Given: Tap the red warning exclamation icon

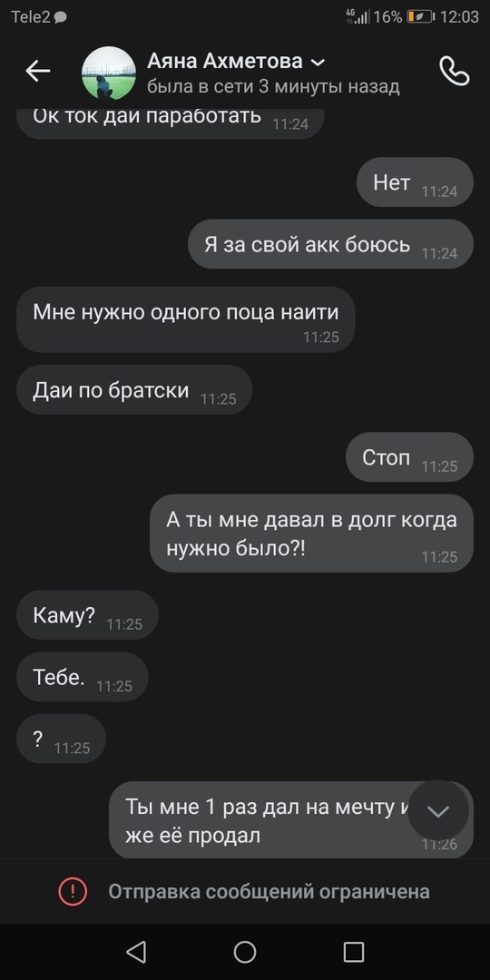Looking at the screenshot, I should 73,891.
